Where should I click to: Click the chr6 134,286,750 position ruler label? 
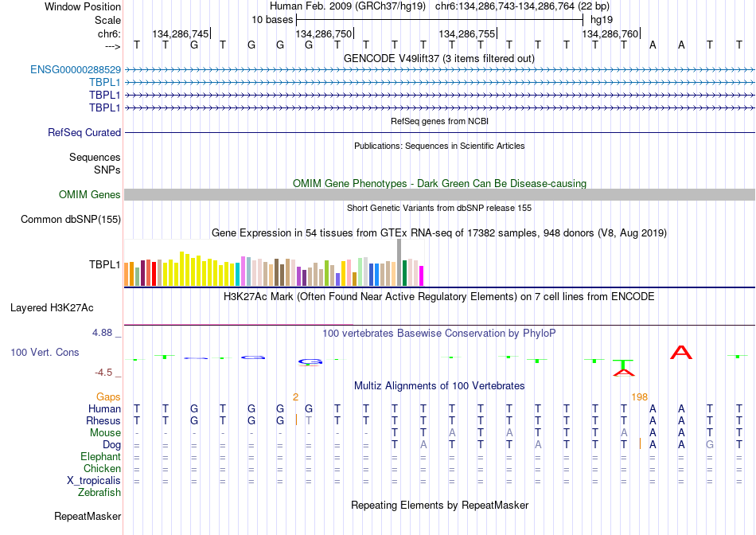(324, 33)
